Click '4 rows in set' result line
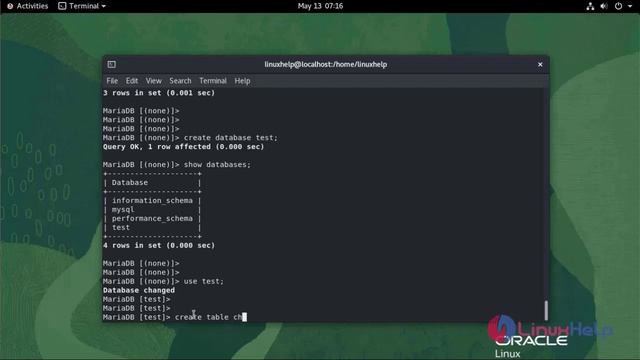 (159, 245)
